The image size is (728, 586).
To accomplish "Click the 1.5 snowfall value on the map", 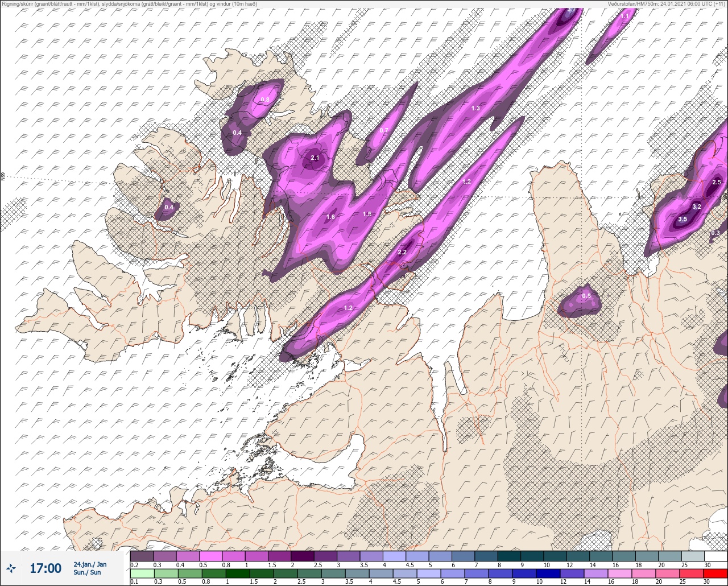I will pyautogui.click(x=367, y=214).
